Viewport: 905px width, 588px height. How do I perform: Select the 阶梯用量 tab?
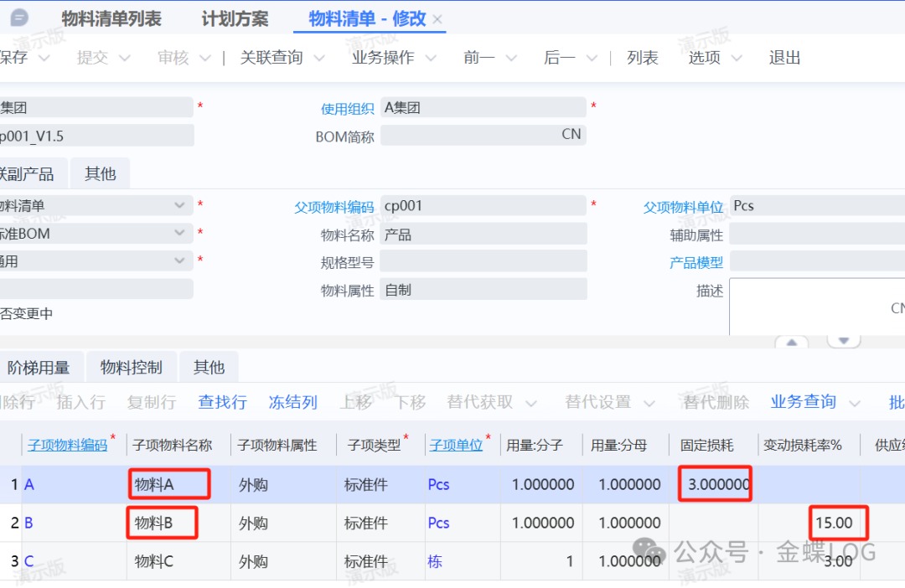[x=39, y=367]
